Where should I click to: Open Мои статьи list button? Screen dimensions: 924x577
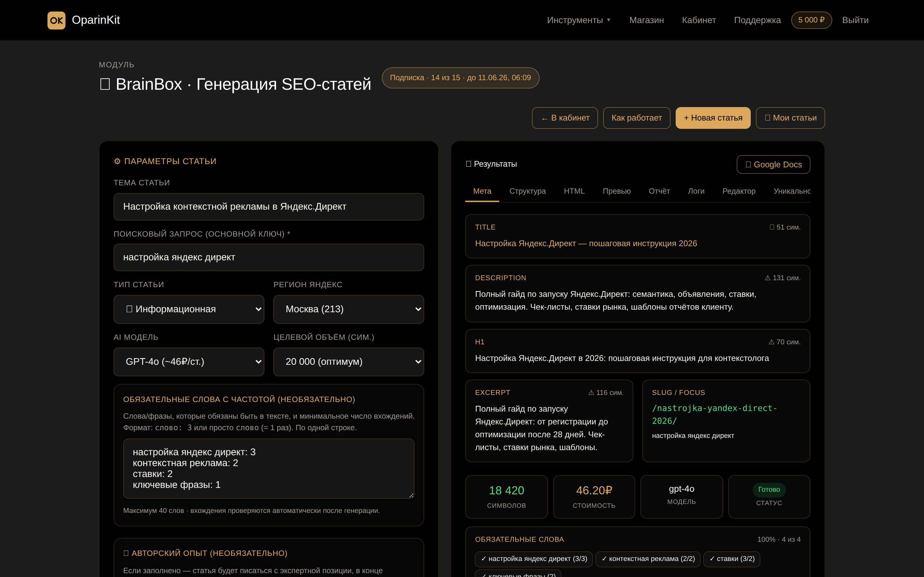tap(790, 118)
